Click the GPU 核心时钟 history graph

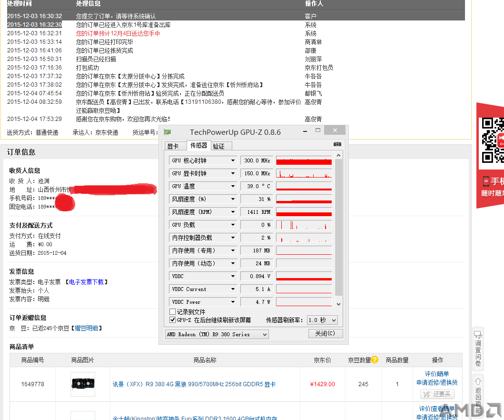coord(304,160)
